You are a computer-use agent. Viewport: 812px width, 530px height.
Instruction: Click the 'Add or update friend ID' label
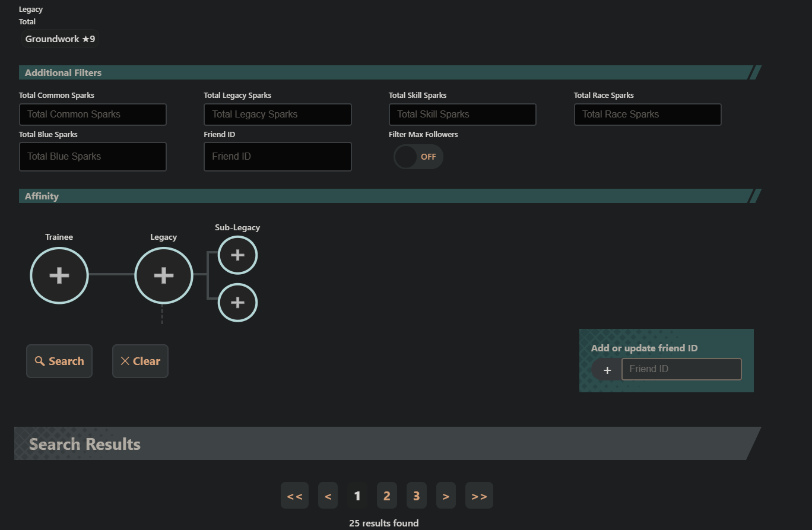[x=644, y=348]
